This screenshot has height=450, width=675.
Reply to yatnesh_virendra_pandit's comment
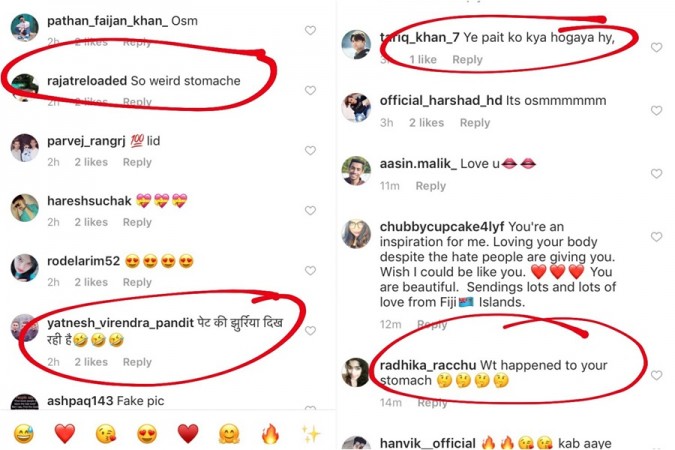coord(137,362)
